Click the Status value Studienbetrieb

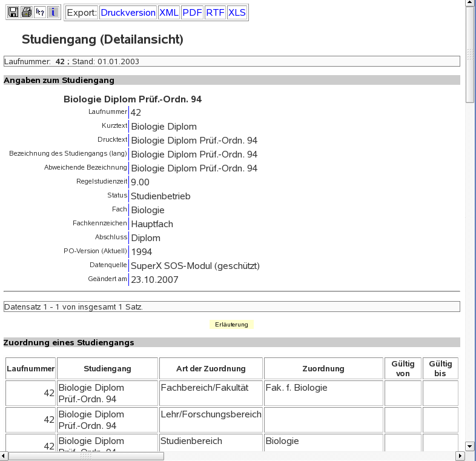click(x=160, y=196)
